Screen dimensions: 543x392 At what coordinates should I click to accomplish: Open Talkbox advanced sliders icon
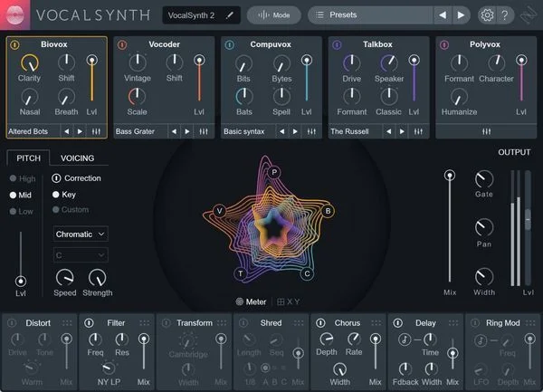(x=418, y=131)
